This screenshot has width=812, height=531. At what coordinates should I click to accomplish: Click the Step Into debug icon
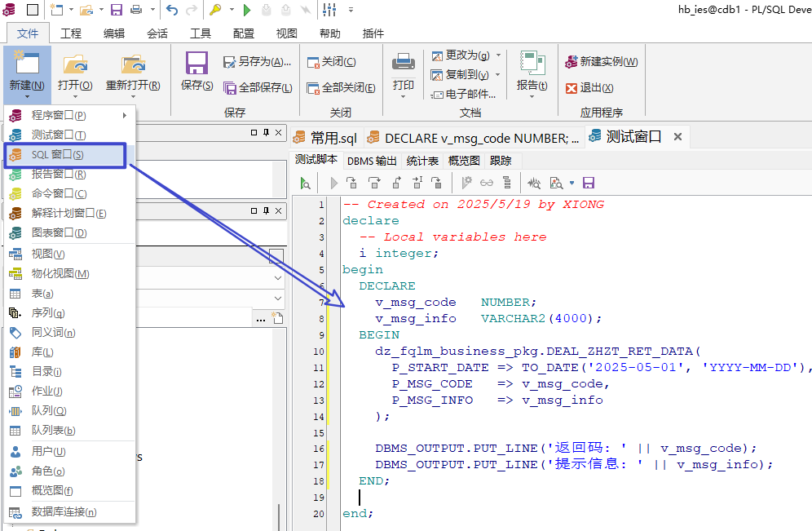tap(351, 183)
